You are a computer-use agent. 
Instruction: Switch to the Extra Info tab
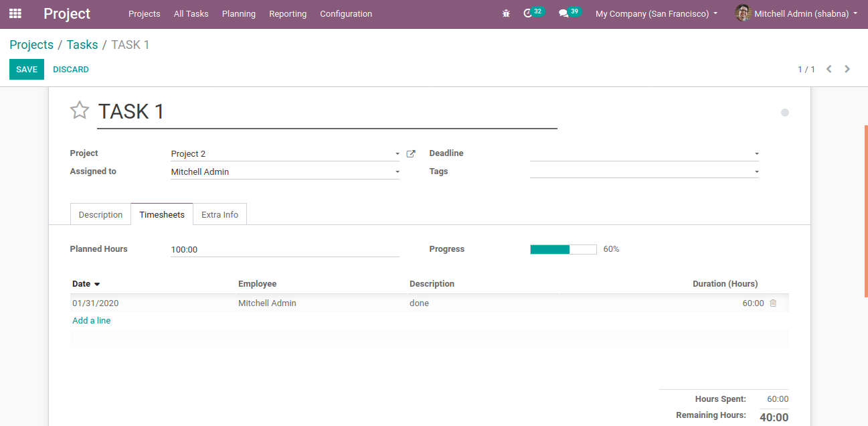point(220,214)
